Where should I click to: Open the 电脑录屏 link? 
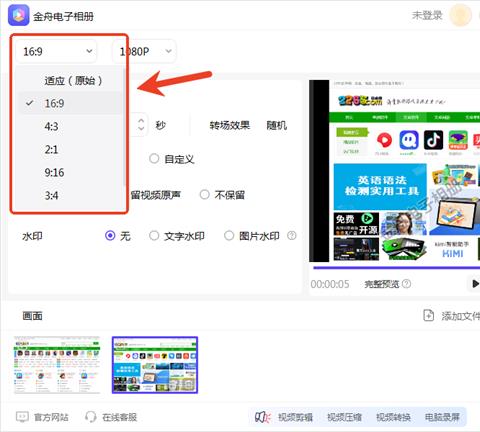point(442,417)
